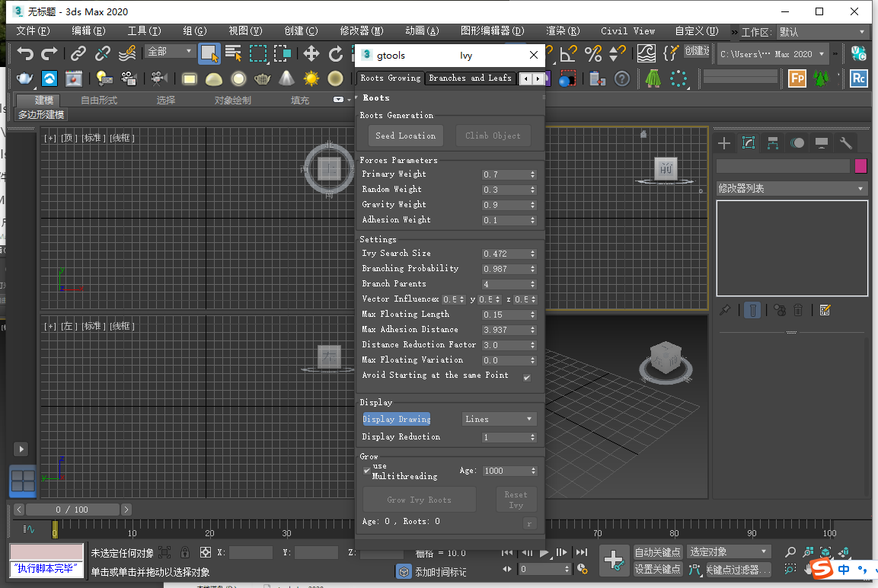Toggle Window/Crossing selection icon

(x=283, y=54)
